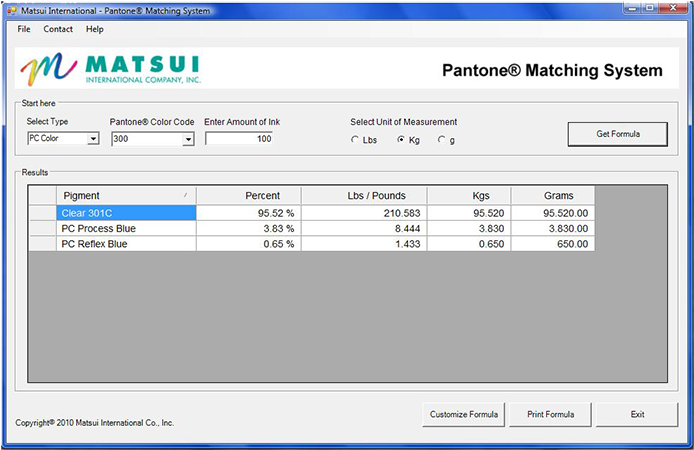Click the 210.583 pounds cell
Viewport: 694px width, 450px height.
[364, 213]
